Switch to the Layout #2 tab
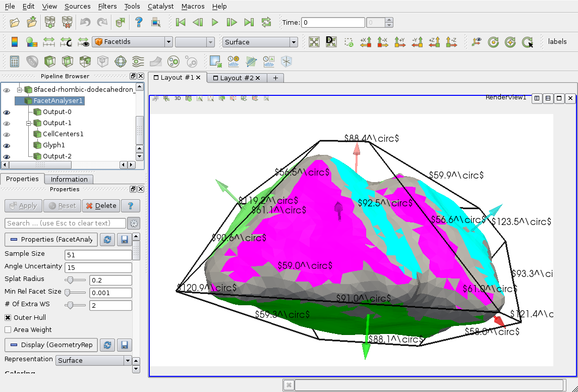Image resolution: width=578 pixels, height=392 pixels. point(235,78)
